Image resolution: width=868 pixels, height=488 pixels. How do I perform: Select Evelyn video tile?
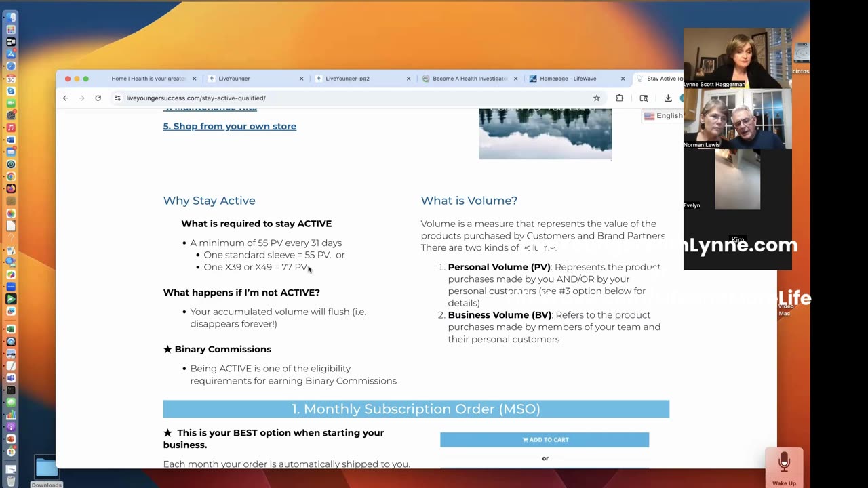point(737,180)
